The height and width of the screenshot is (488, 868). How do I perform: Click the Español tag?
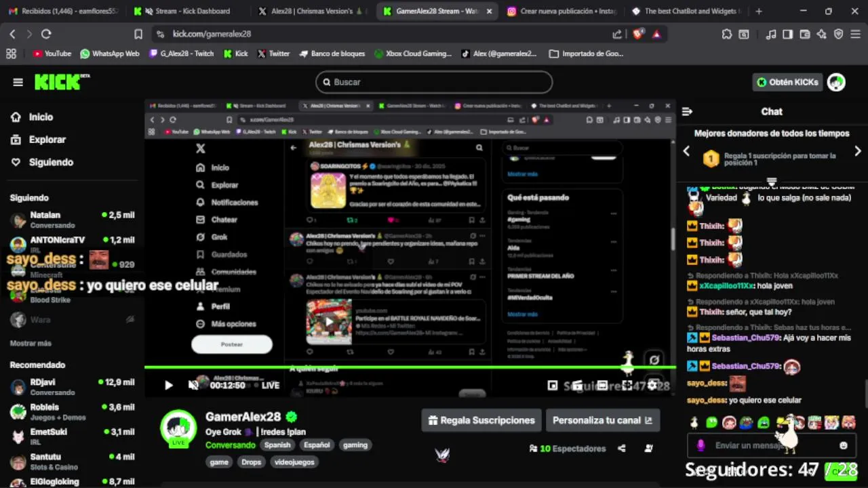click(x=317, y=445)
